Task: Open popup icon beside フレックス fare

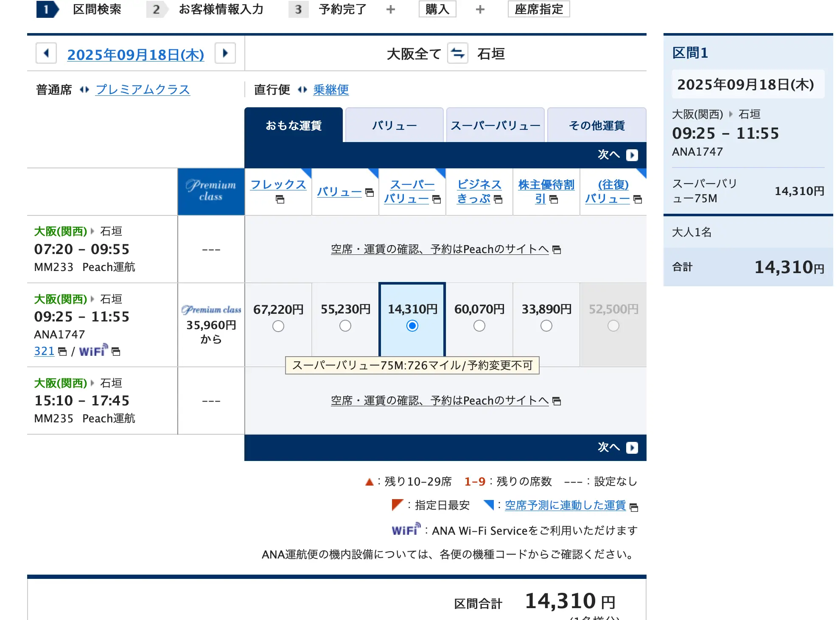Action: pyautogui.click(x=280, y=199)
